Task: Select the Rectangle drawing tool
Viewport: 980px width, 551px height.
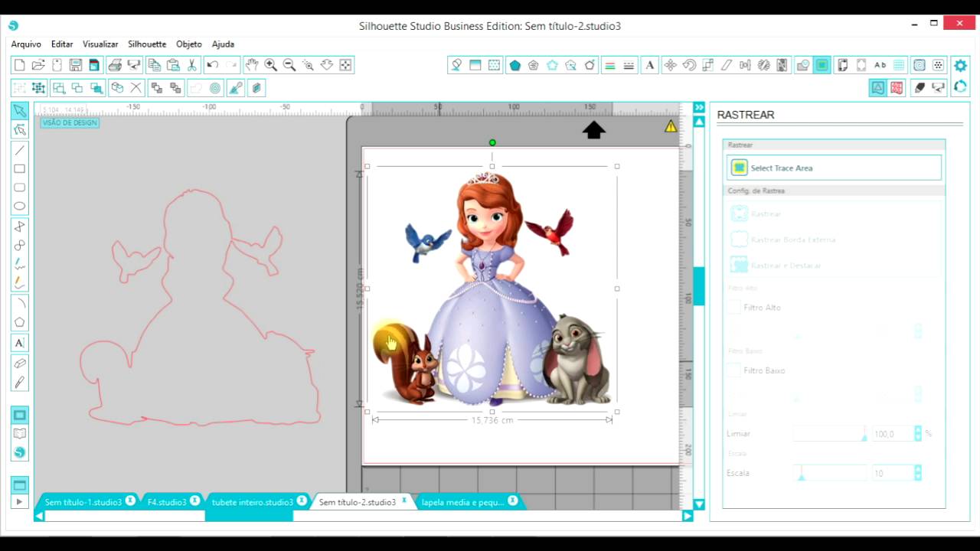Action: pos(20,168)
